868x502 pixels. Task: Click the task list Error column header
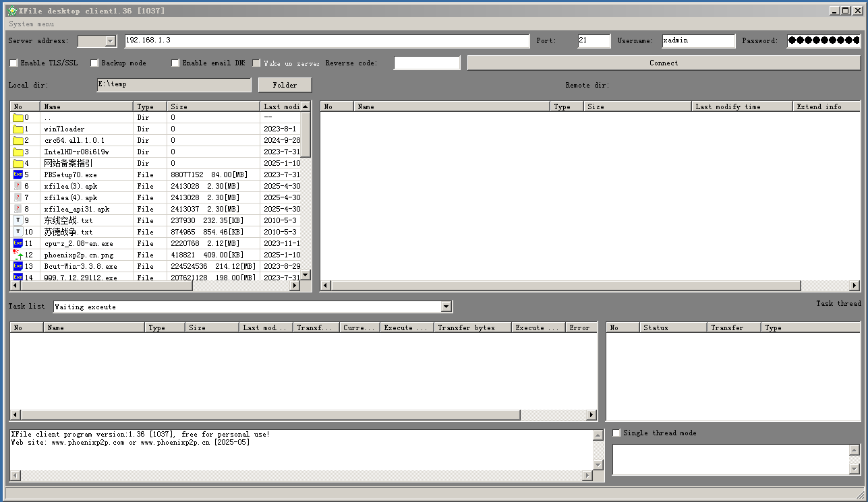(581, 327)
